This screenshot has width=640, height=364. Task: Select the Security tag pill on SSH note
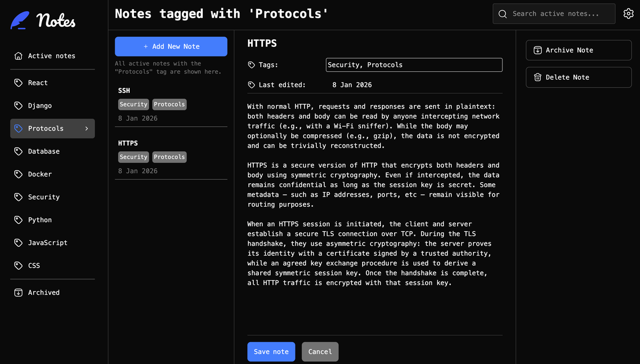pyautogui.click(x=133, y=104)
